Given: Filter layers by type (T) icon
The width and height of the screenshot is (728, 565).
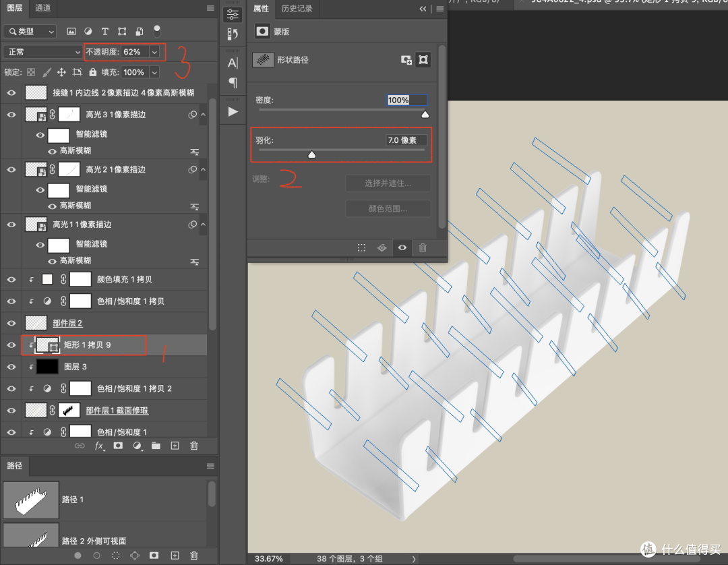Looking at the screenshot, I should pyautogui.click(x=105, y=32).
